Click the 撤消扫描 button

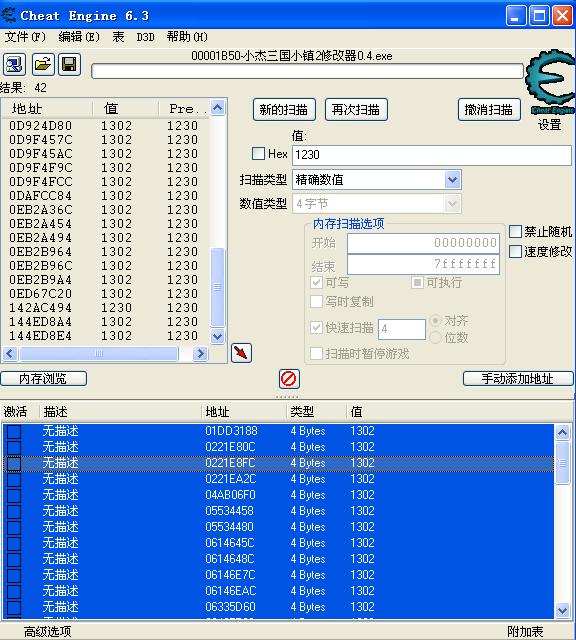489,109
